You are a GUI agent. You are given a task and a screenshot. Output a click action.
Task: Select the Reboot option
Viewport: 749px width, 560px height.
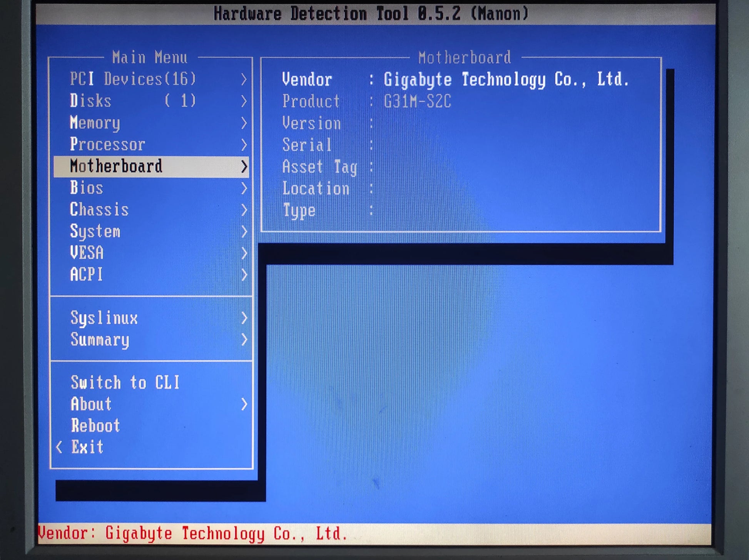151,426
